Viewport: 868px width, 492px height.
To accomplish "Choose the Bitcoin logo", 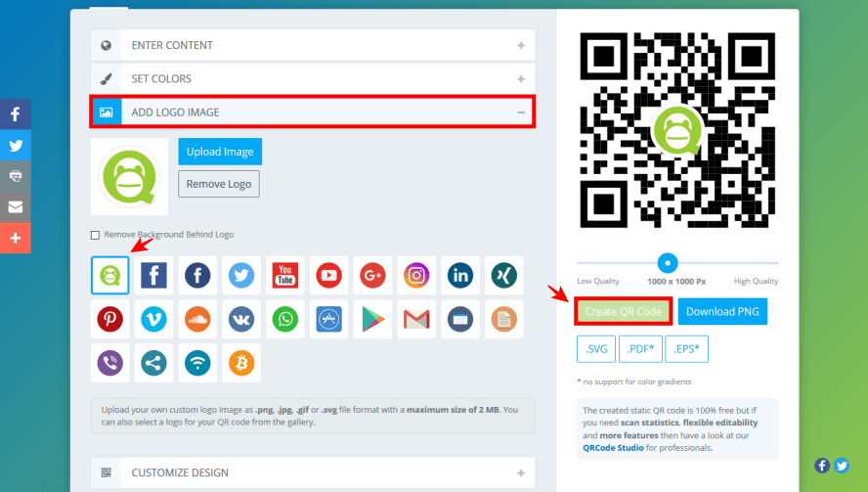I will pyautogui.click(x=241, y=363).
